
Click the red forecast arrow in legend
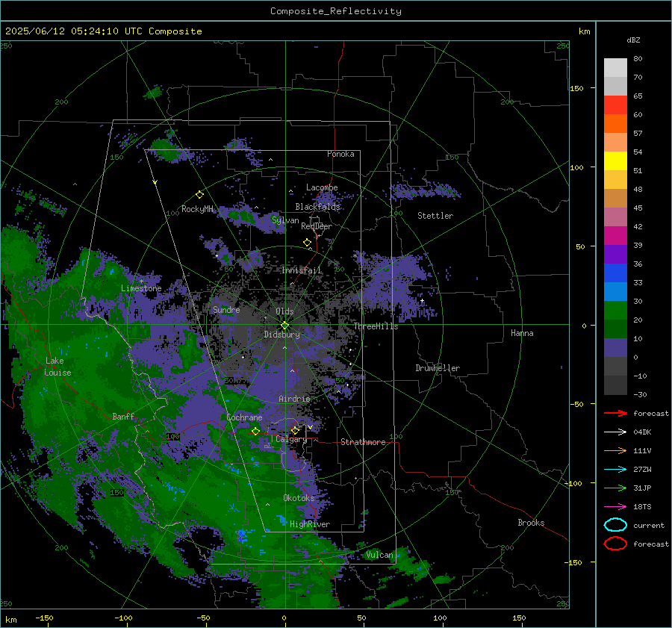[615, 413]
